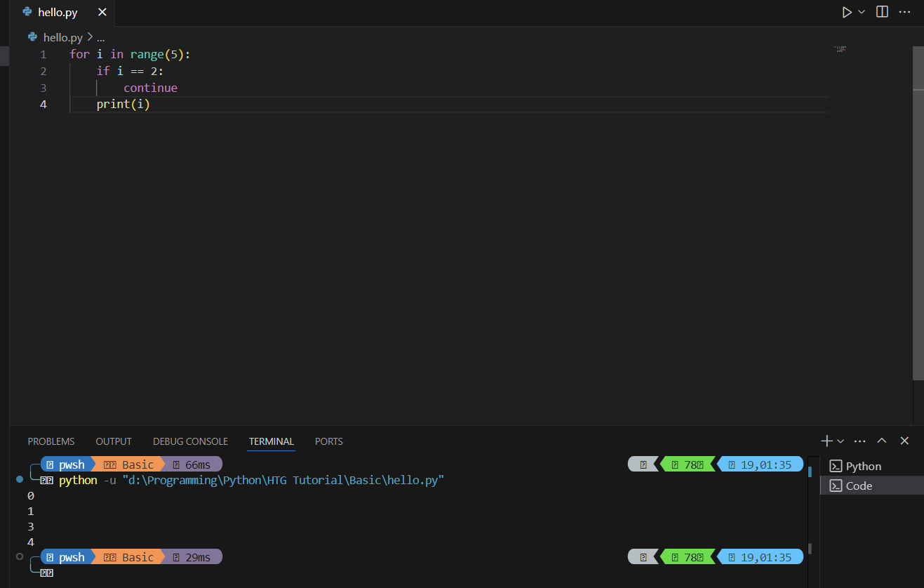This screenshot has width=924, height=588.
Task: Close the hello.py editor tab
Action: click(x=102, y=13)
